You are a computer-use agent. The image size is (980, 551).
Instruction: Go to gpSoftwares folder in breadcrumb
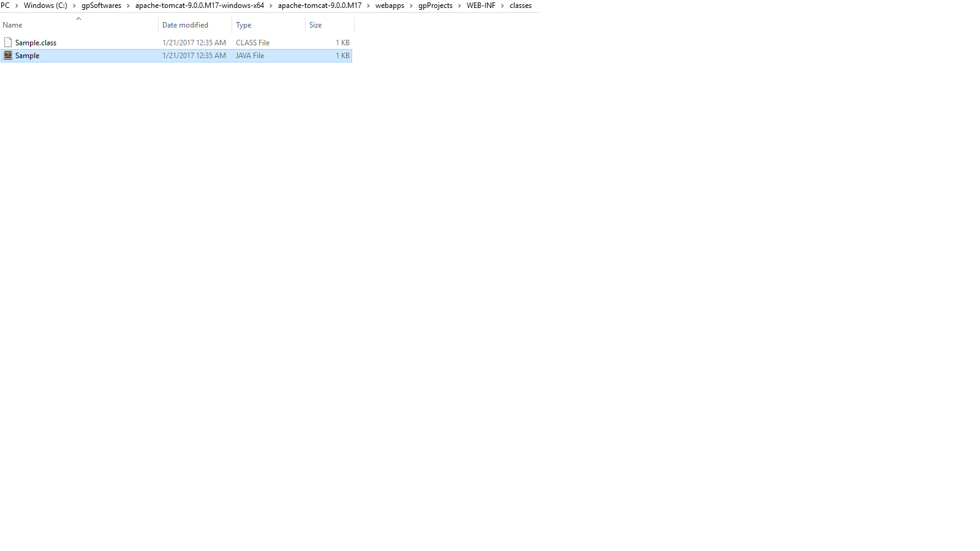click(x=101, y=6)
